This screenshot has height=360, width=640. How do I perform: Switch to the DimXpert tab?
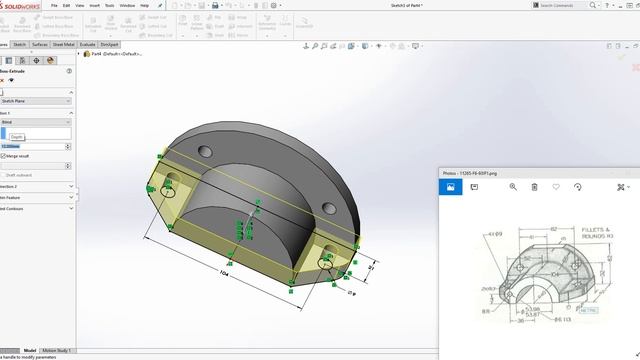point(109,44)
